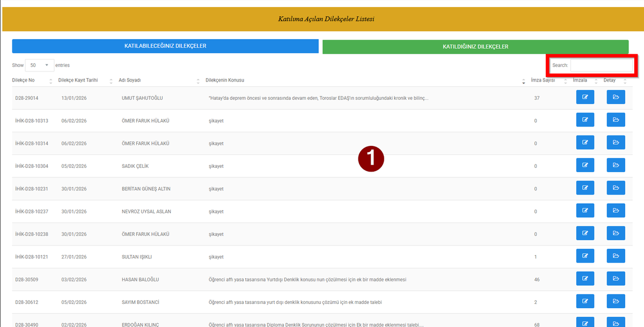Sort by Dilekçe Kayıt Tarihi column arrows
Screen dimensions: 644x327
[x=111, y=81]
